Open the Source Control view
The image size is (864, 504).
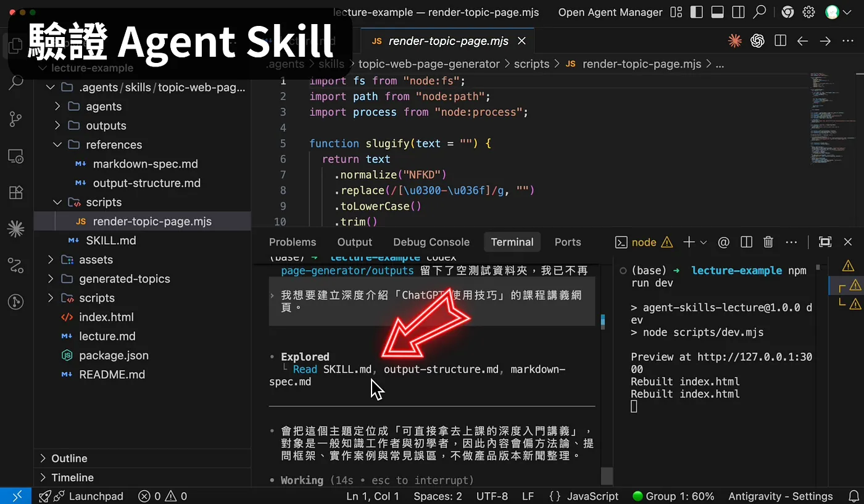click(x=16, y=119)
